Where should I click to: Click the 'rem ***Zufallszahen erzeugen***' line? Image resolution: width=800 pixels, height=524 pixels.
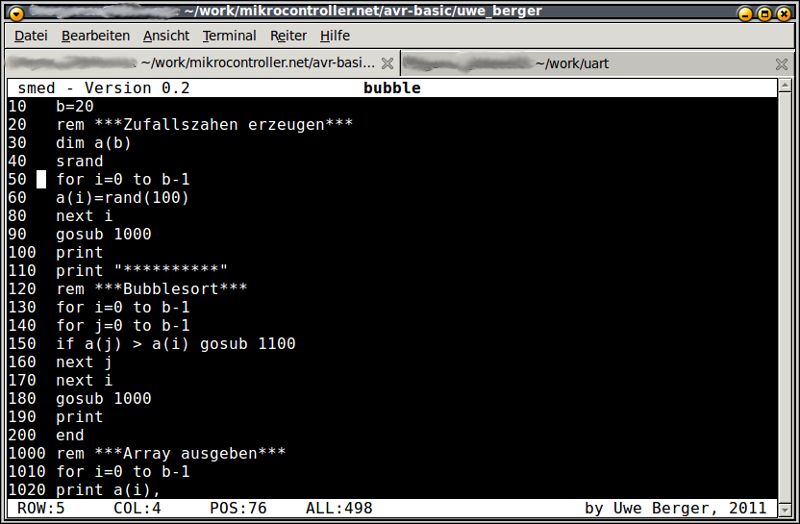[x=181, y=124]
